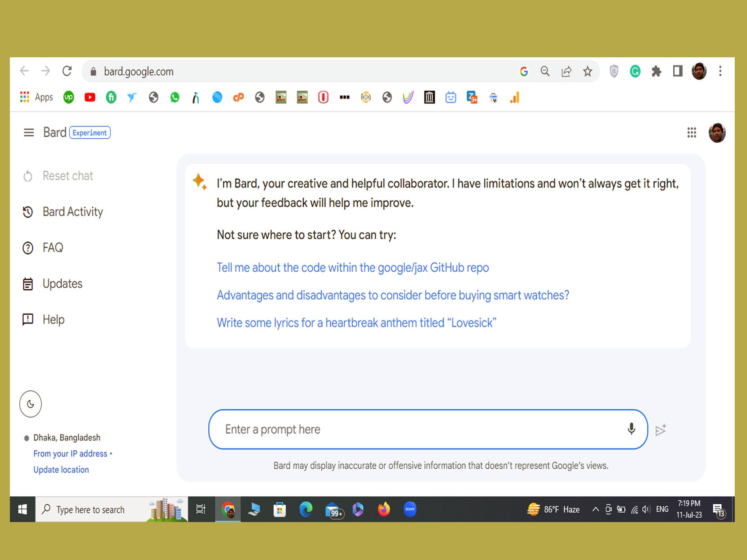
Task: Launch Zoom from the taskbar
Action: (410, 509)
